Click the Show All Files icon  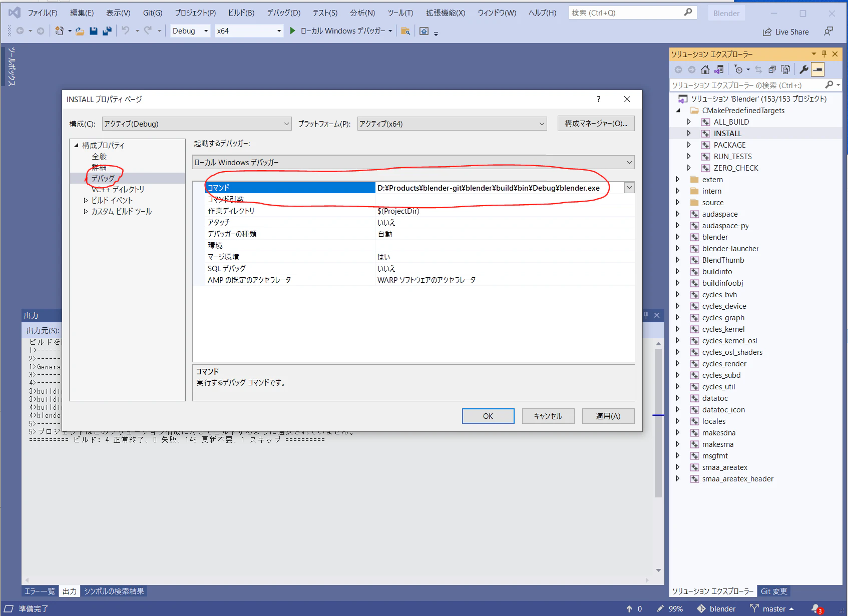tap(785, 70)
